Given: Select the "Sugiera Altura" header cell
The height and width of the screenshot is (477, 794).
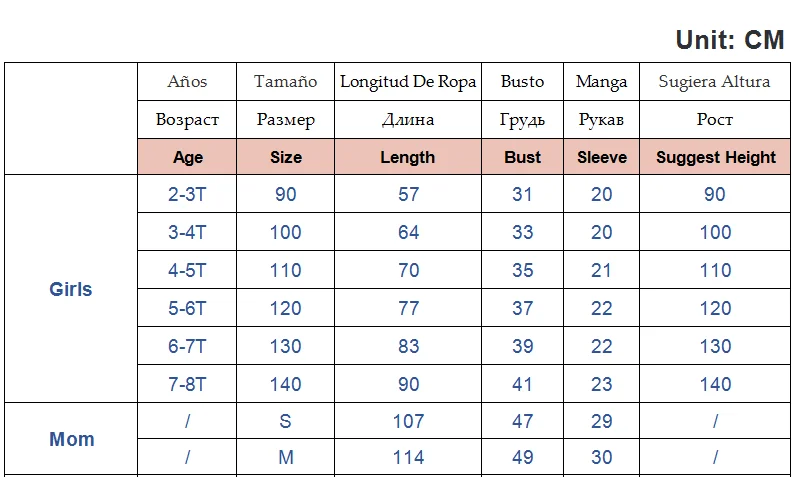Looking at the screenshot, I should coord(715,81).
